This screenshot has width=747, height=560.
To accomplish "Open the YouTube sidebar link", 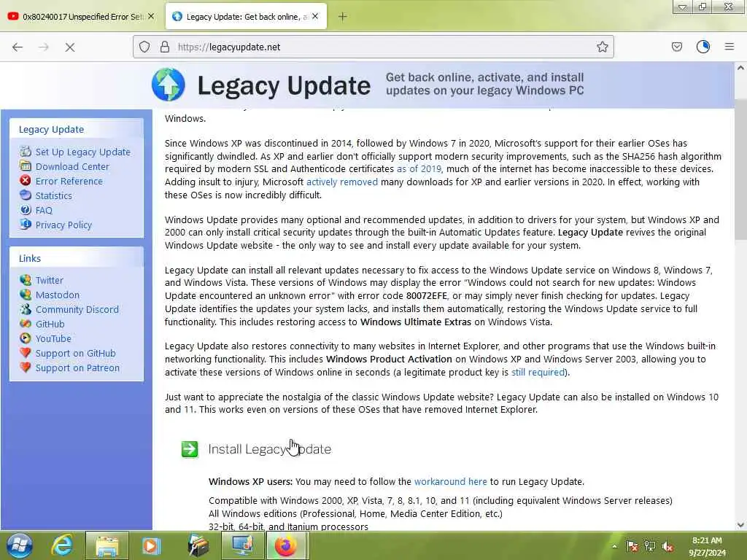I will (x=53, y=338).
